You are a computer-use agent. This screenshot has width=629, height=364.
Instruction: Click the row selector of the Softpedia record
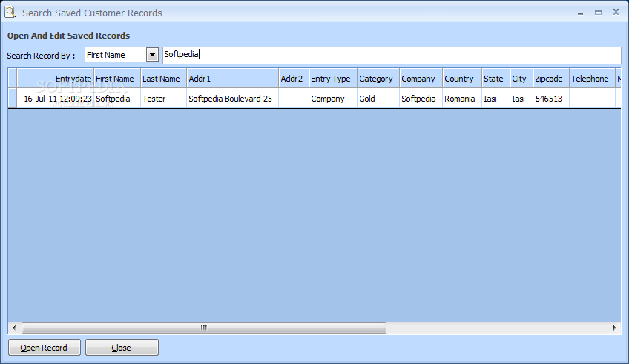(13, 99)
